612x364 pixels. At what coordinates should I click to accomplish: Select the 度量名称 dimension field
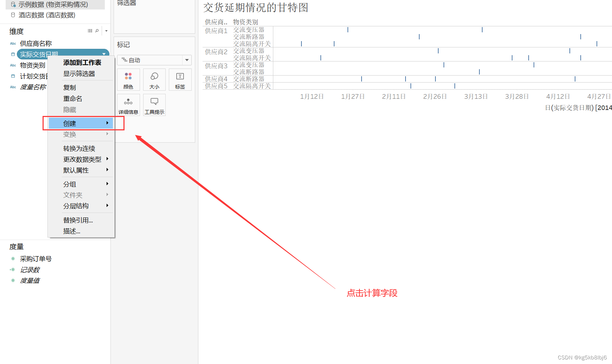(33, 87)
